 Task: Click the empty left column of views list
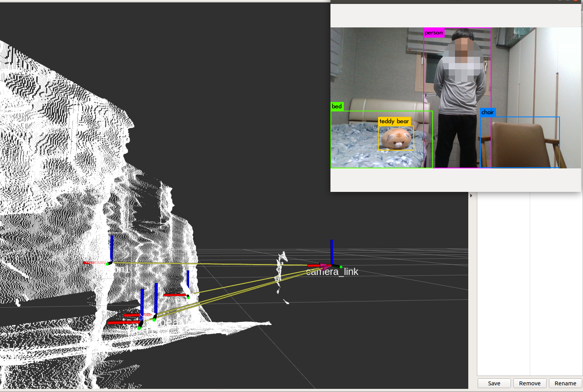(x=503, y=286)
